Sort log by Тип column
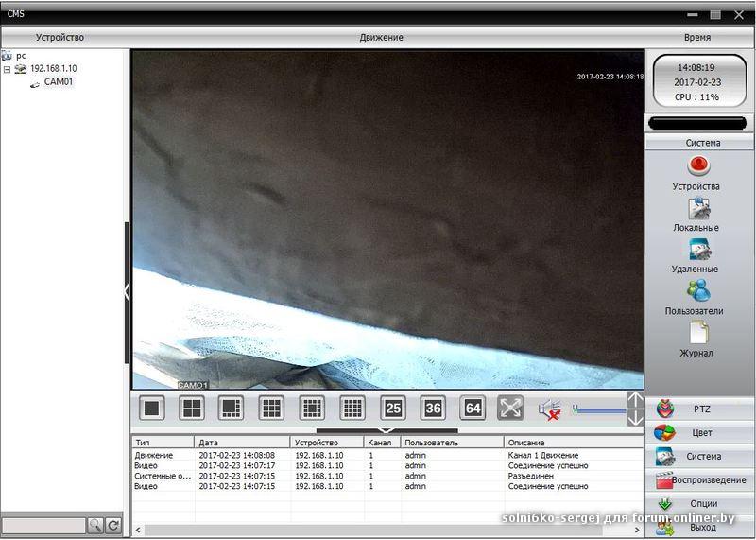 click(163, 442)
